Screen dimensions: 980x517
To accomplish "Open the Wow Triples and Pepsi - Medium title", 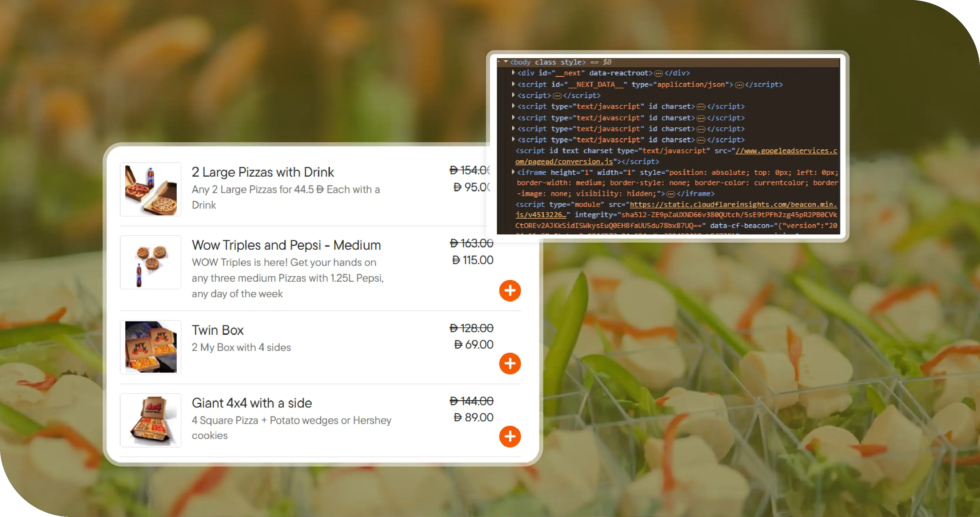I will click(x=286, y=245).
